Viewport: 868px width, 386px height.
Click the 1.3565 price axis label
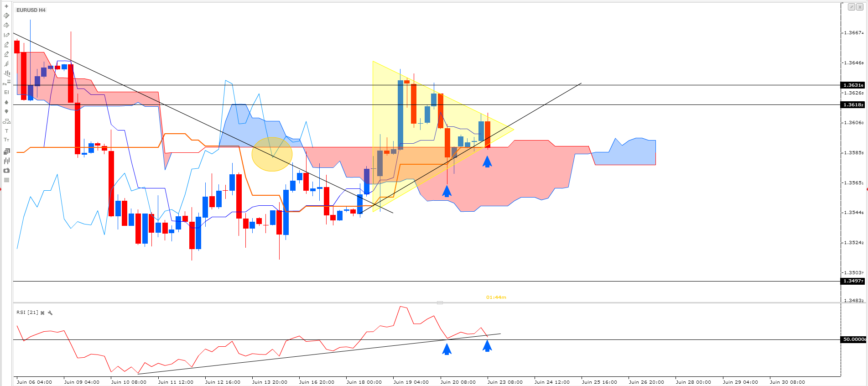pyautogui.click(x=853, y=183)
